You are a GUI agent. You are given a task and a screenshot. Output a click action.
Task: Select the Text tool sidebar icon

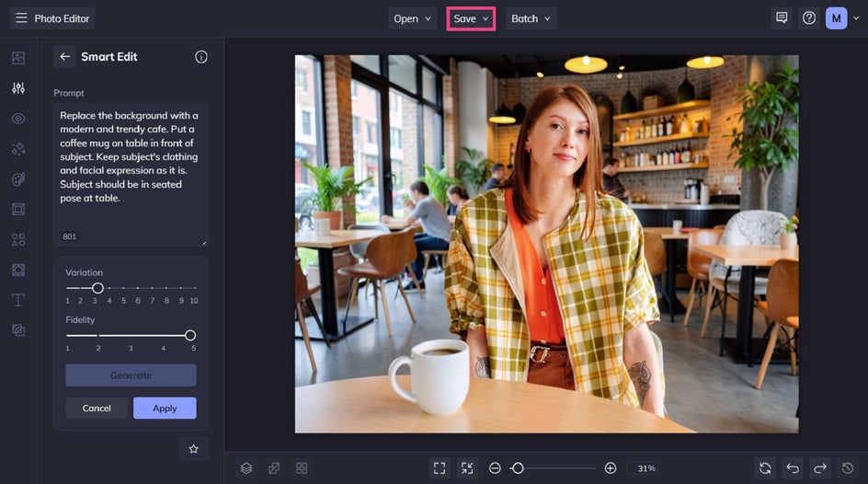[x=18, y=300]
